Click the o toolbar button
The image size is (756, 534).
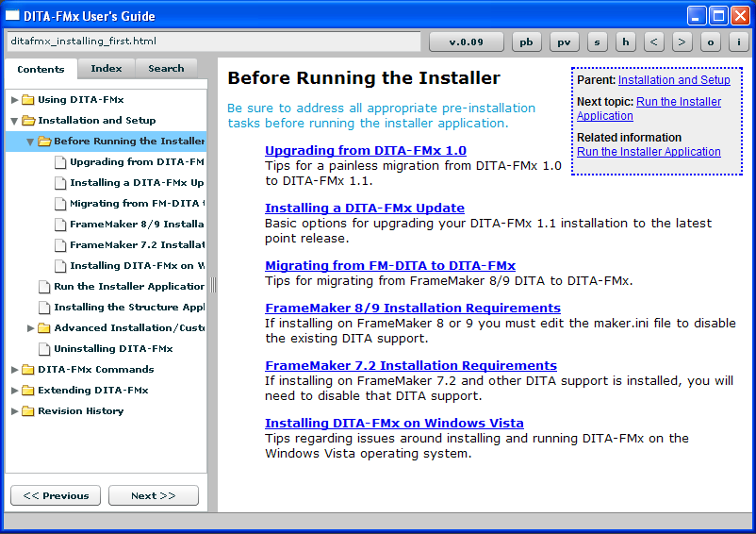(x=710, y=42)
